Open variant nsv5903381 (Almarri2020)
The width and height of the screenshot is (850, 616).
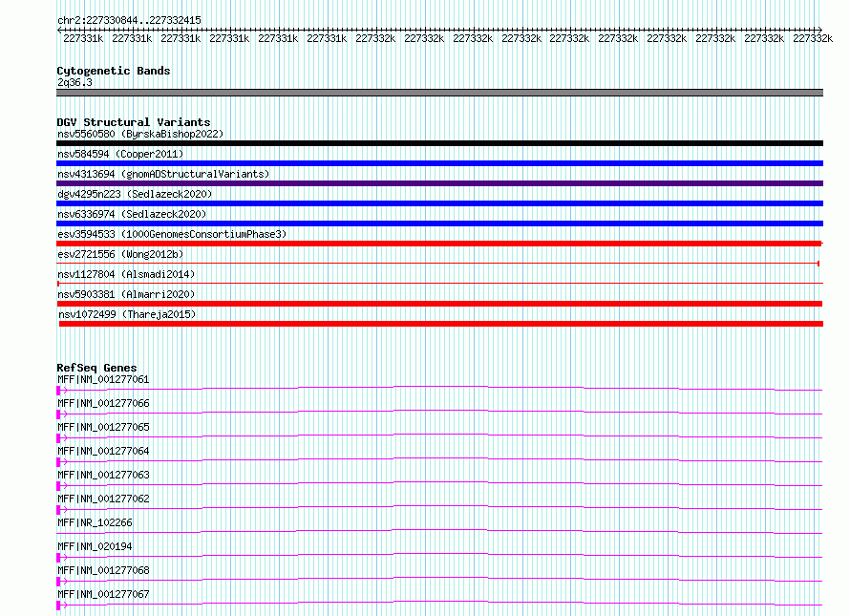(126, 294)
